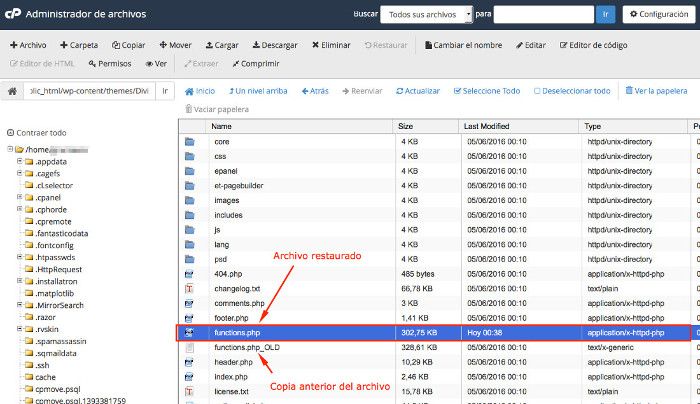
Task: Expand the .installatron folder node
Action: tap(20, 280)
